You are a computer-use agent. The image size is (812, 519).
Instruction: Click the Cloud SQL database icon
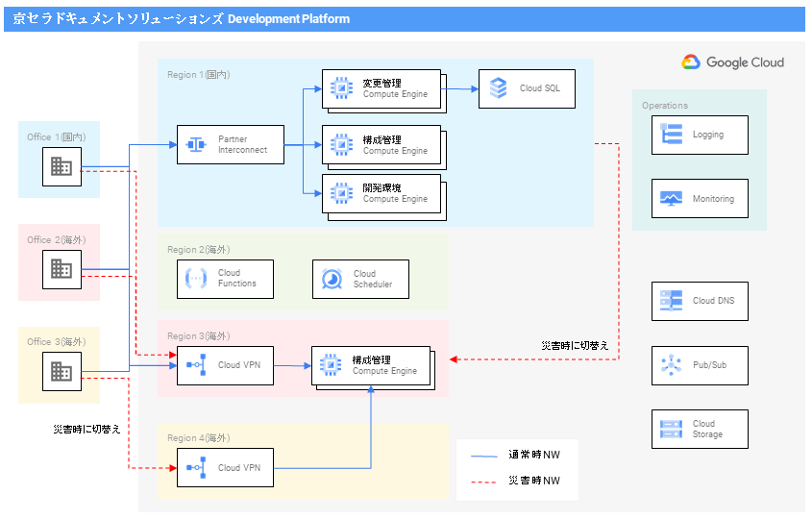pos(498,88)
